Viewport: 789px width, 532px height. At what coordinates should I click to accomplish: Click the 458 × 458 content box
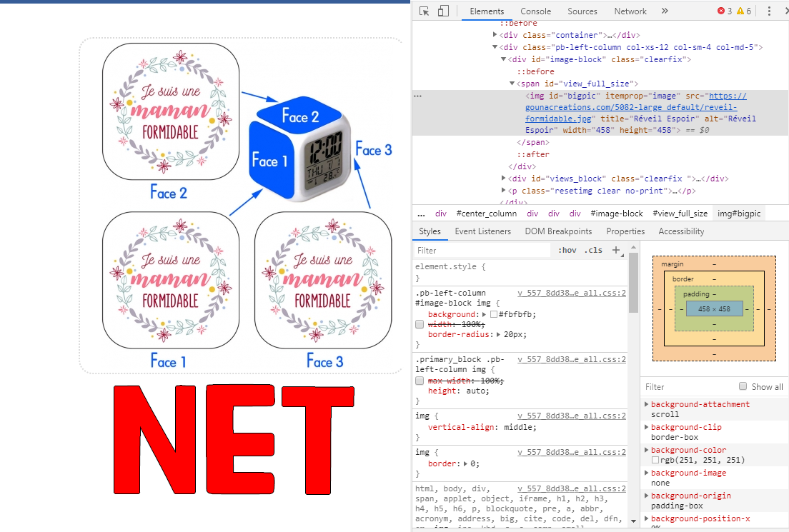coord(714,308)
